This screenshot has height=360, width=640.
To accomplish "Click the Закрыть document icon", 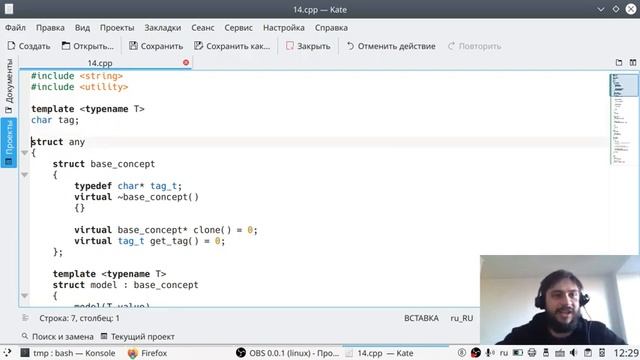I will click(290, 46).
